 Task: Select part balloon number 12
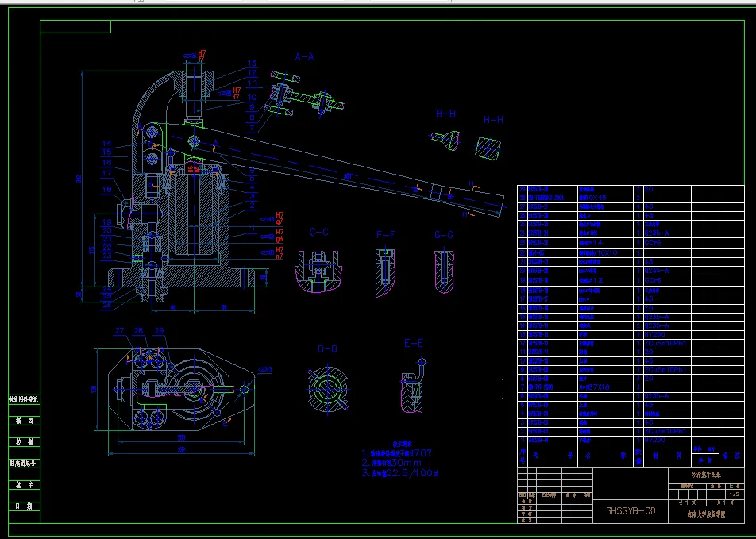(x=253, y=73)
